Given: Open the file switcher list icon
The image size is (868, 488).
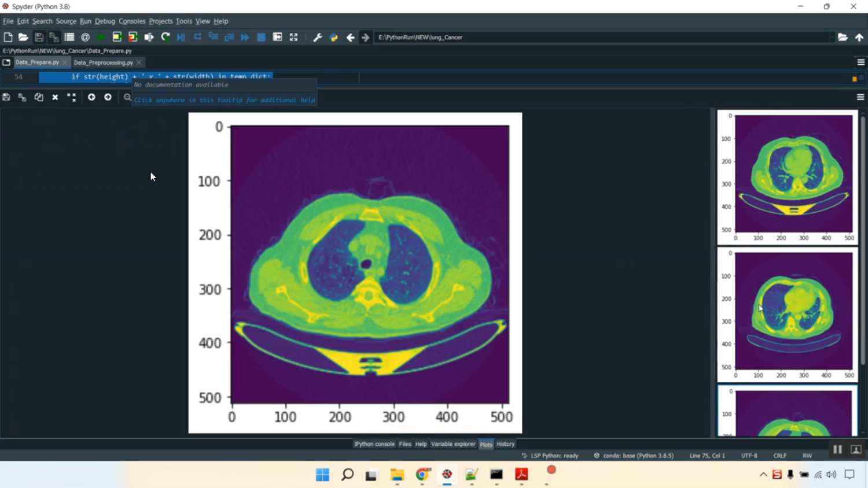Looking at the screenshot, I should 68,37.
